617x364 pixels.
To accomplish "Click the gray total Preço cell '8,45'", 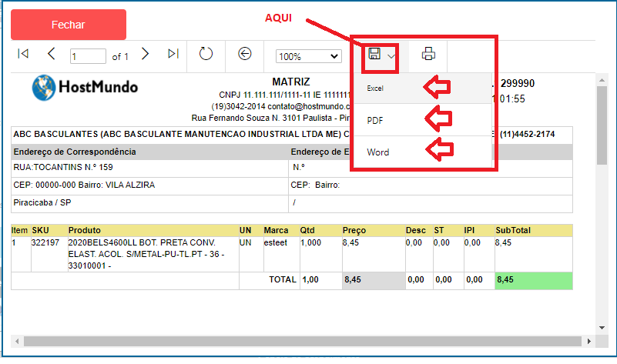I will [x=374, y=281].
